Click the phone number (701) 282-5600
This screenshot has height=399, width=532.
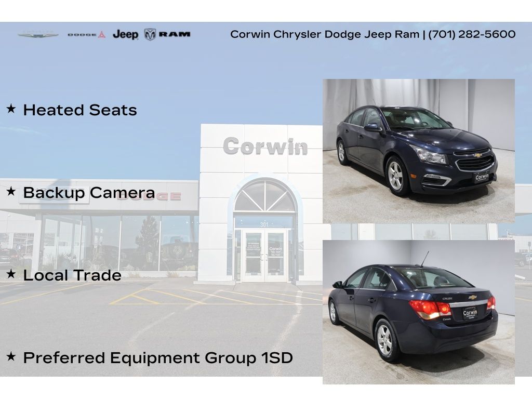click(472, 34)
